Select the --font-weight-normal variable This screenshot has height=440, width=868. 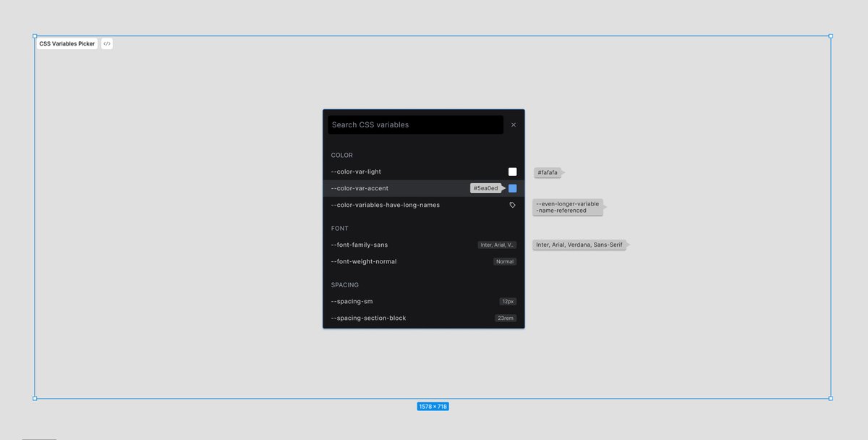tap(424, 261)
